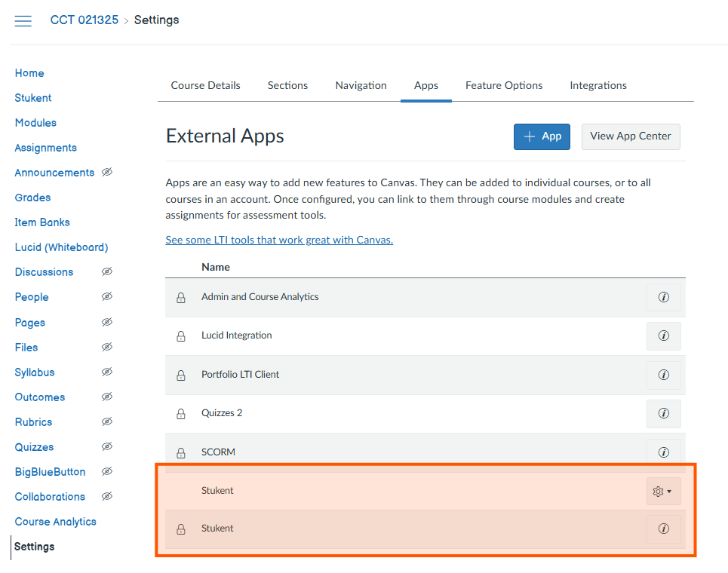The width and height of the screenshot is (728, 573).
Task: Click hidden eye icon next to Files
Action: coord(107,348)
